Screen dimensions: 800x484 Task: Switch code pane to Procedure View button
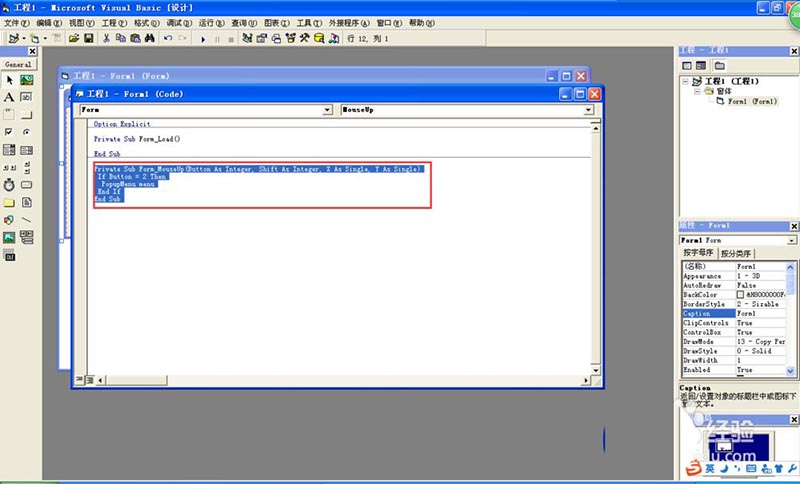(x=80, y=379)
